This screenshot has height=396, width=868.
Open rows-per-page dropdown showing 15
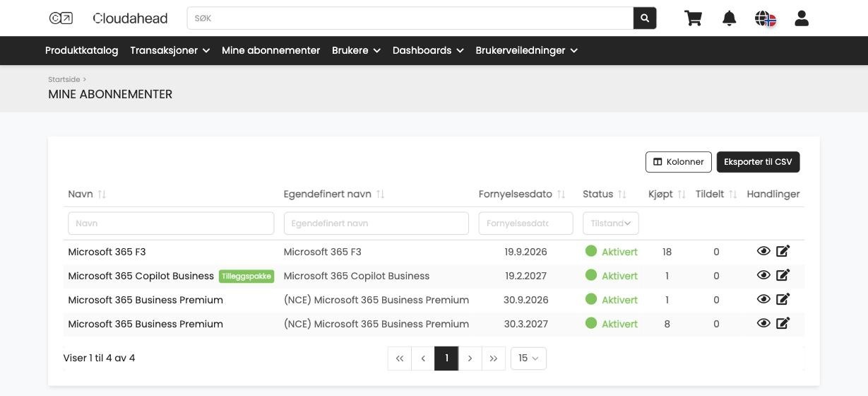click(x=528, y=358)
